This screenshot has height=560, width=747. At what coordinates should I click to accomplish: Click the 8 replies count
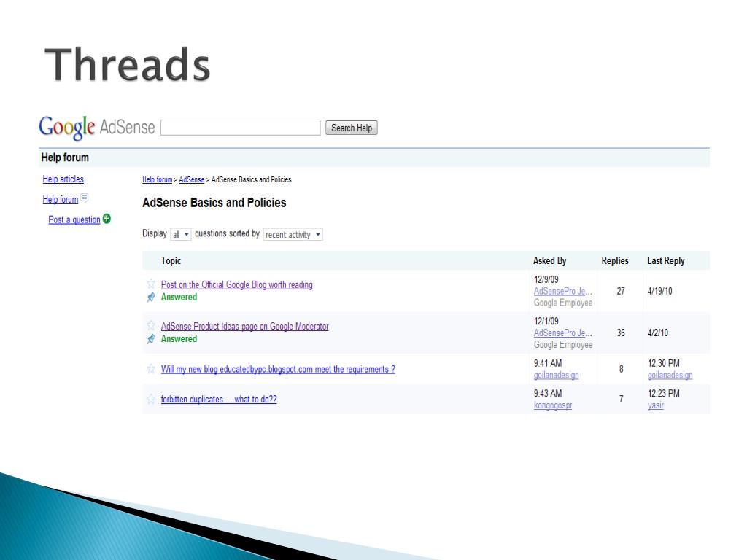click(622, 369)
